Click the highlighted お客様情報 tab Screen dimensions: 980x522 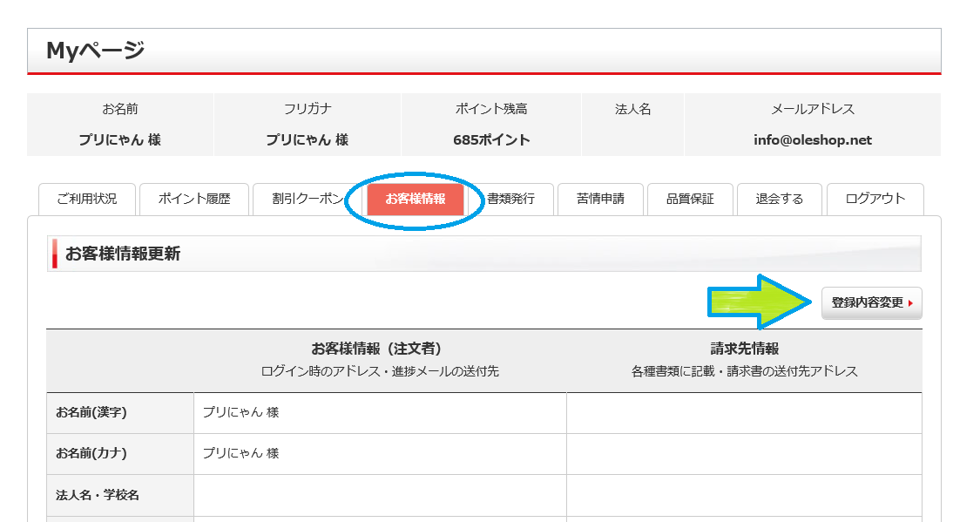point(415,199)
